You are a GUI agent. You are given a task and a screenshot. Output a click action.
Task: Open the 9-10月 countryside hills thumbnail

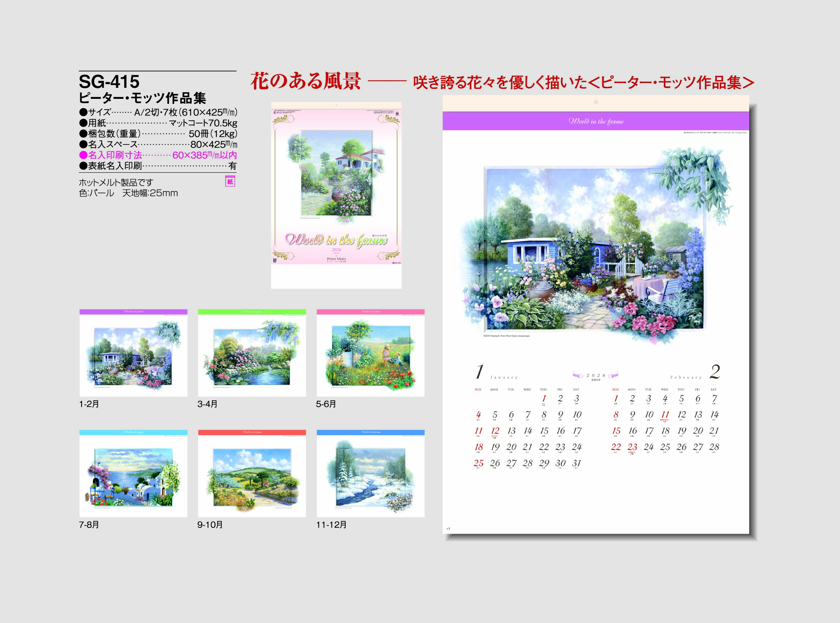[x=252, y=474]
